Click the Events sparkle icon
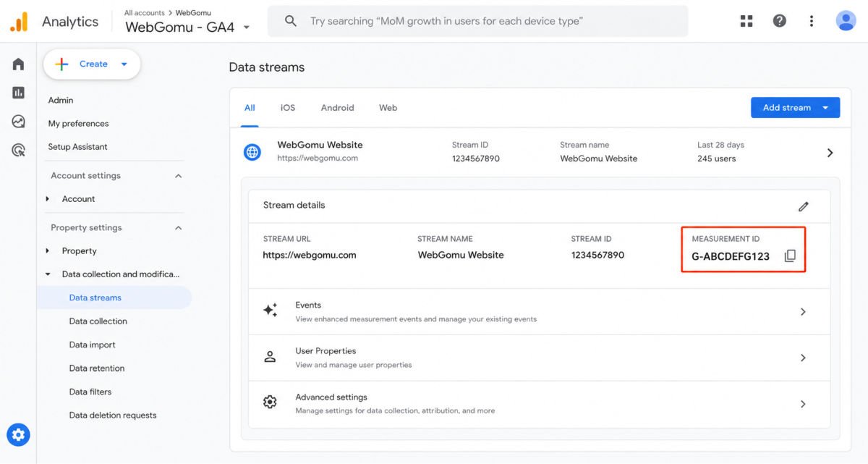This screenshot has width=868, height=464. click(x=270, y=311)
